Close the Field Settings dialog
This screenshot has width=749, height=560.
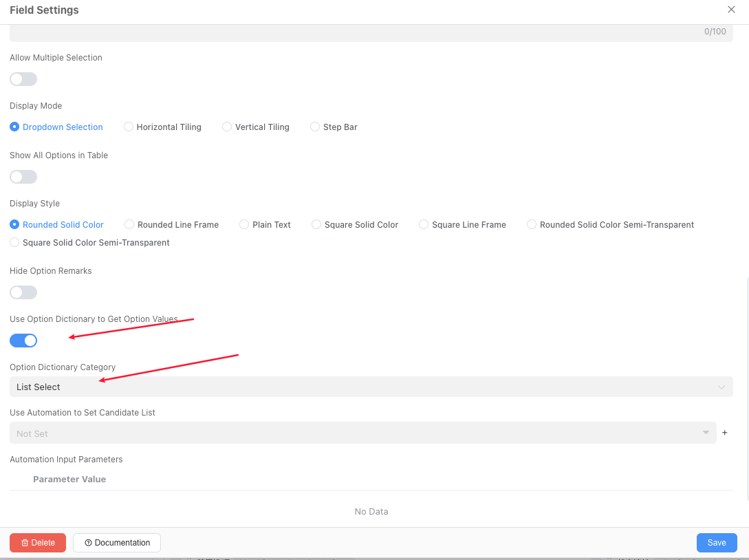coord(731,10)
